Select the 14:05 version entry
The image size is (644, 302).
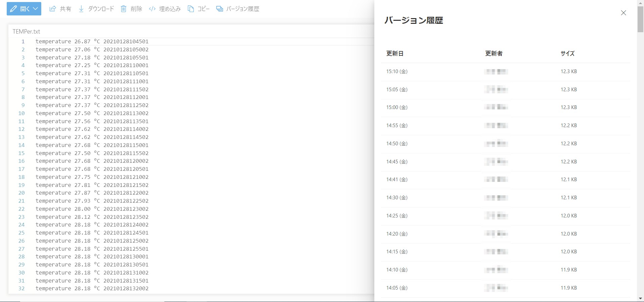click(x=397, y=288)
